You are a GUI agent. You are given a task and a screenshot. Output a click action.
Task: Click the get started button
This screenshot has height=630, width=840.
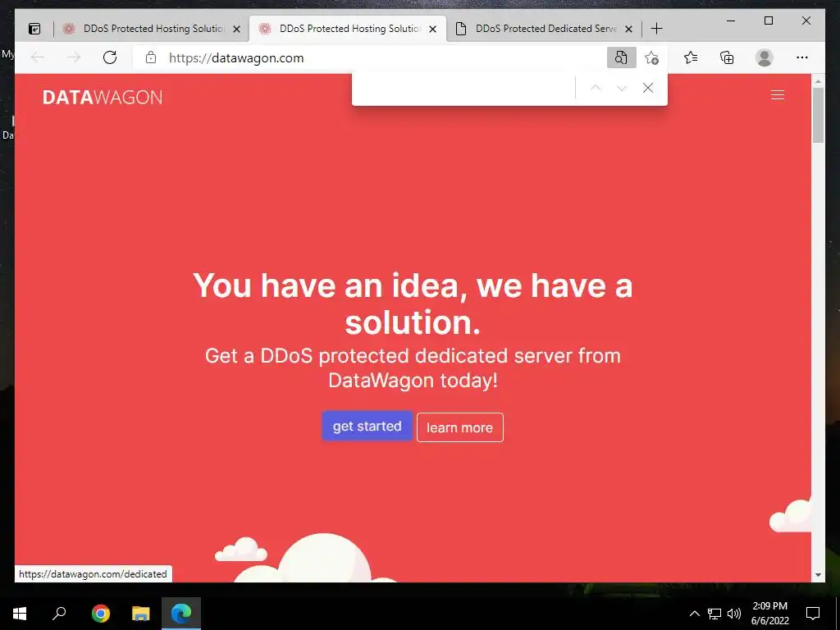367,426
